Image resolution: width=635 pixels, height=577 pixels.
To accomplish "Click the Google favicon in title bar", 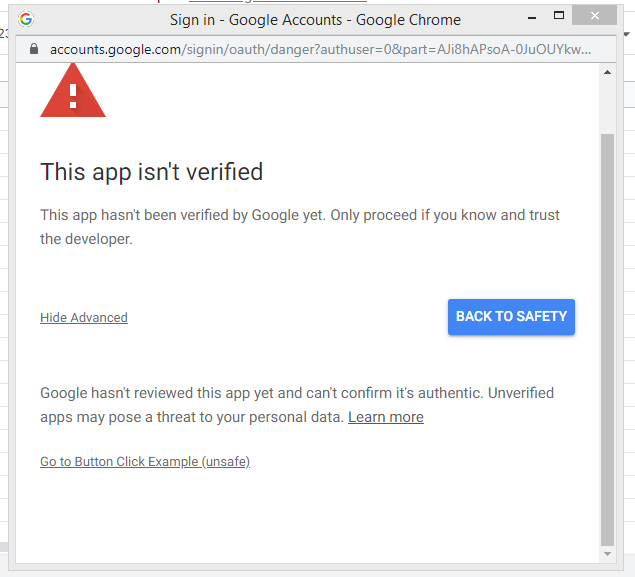I will [26, 19].
